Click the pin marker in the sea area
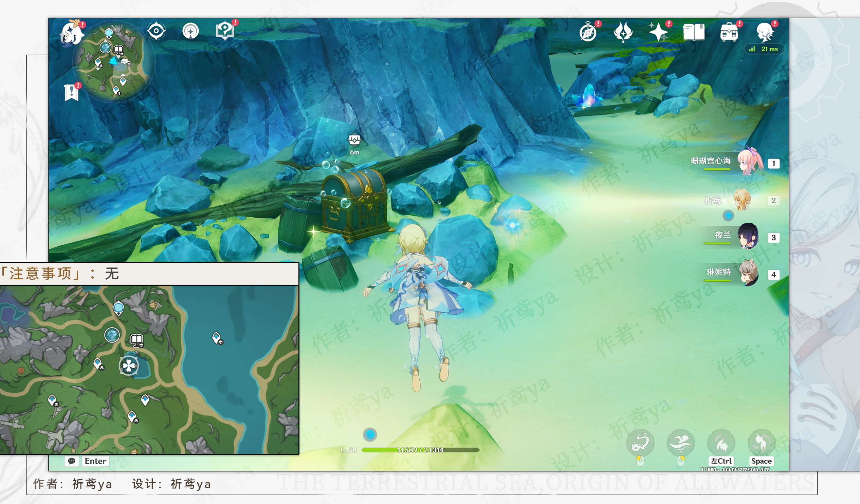 217,338
